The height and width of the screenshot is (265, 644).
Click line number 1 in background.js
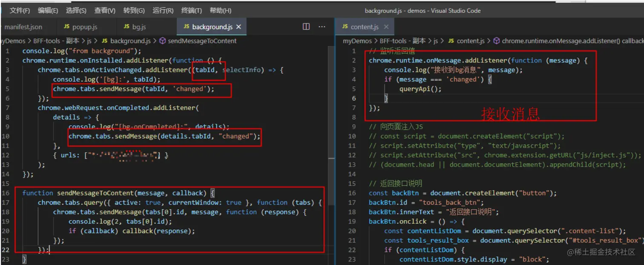point(8,51)
